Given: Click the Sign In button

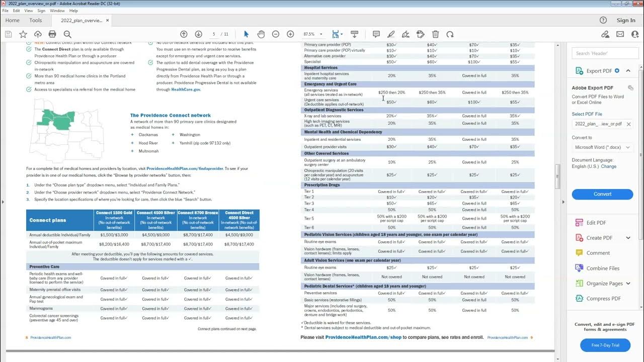Looking at the screenshot, I should pyautogui.click(x=626, y=20).
